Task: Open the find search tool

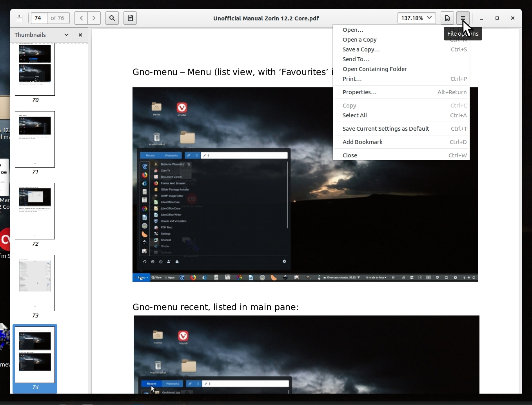Action: [x=112, y=18]
